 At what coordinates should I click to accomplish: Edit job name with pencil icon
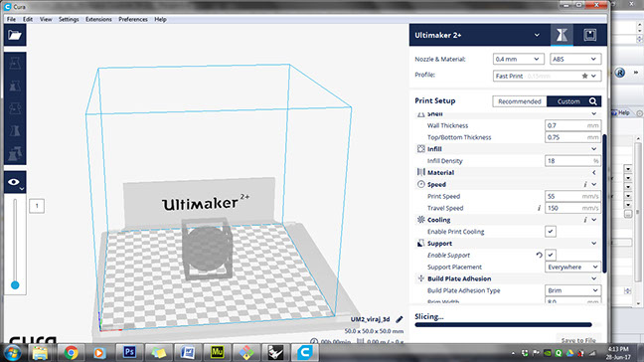click(399, 319)
